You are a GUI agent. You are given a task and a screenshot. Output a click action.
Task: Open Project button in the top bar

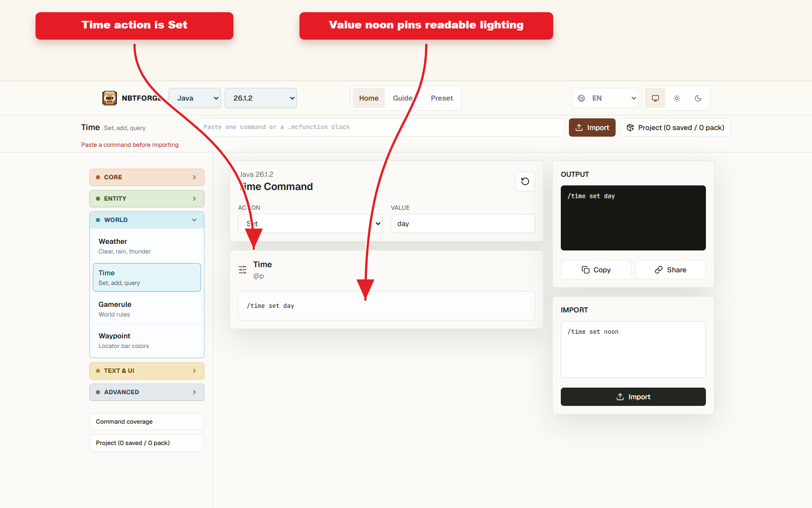point(675,128)
